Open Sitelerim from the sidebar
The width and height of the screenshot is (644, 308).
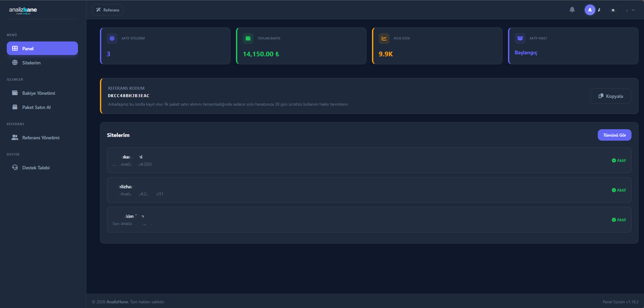(x=31, y=63)
